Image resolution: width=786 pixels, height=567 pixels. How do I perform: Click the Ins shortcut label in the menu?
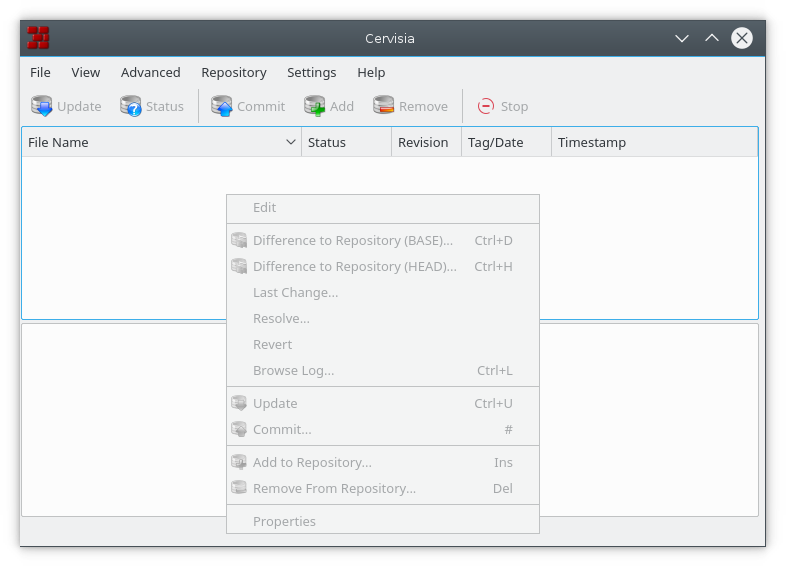click(x=503, y=462)
